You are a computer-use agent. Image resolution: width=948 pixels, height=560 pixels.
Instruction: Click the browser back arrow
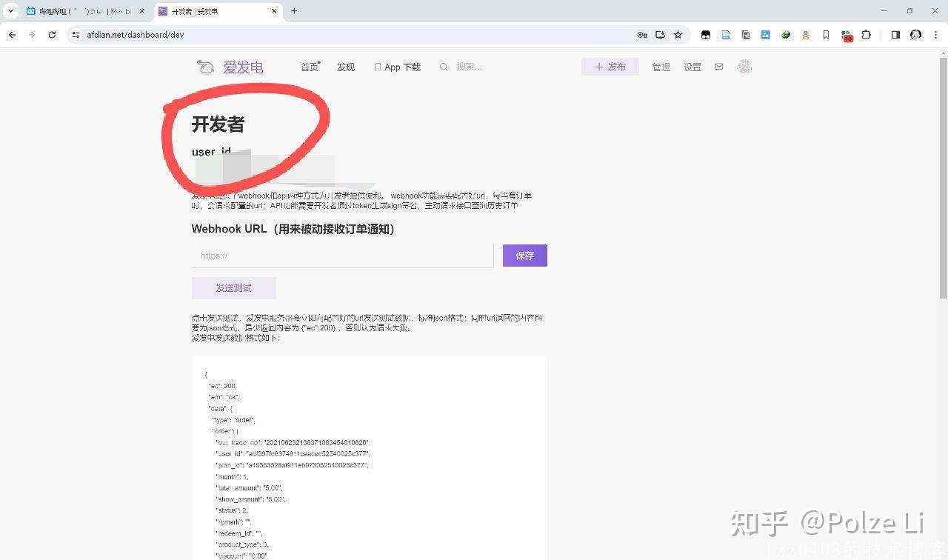pos(13,35)
